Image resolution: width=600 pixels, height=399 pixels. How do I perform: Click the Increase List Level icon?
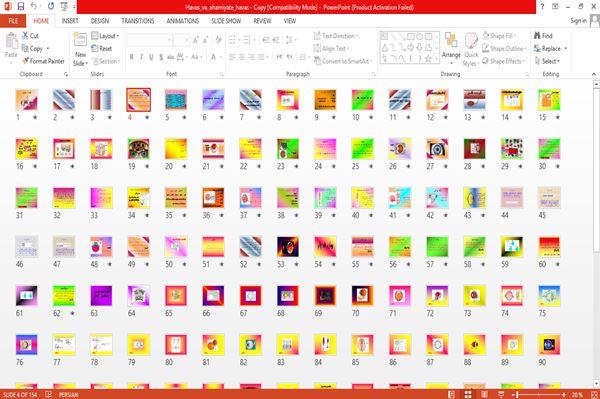point(276,40)
